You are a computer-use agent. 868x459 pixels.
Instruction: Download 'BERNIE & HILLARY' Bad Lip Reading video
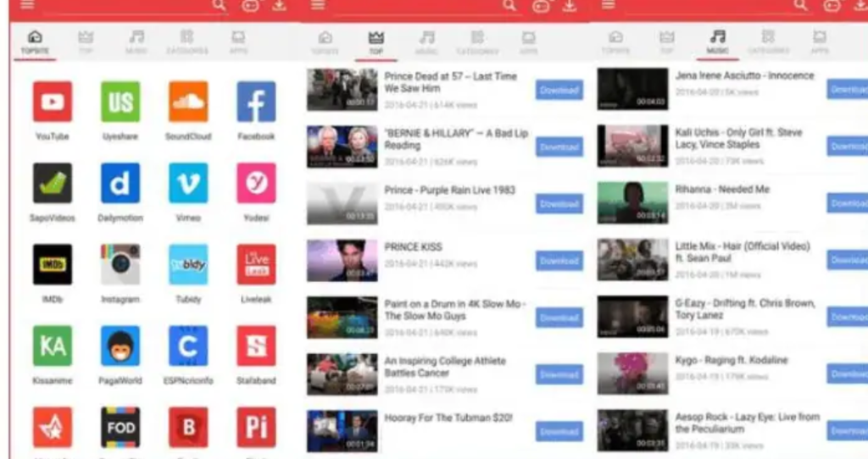coord(559,147)
